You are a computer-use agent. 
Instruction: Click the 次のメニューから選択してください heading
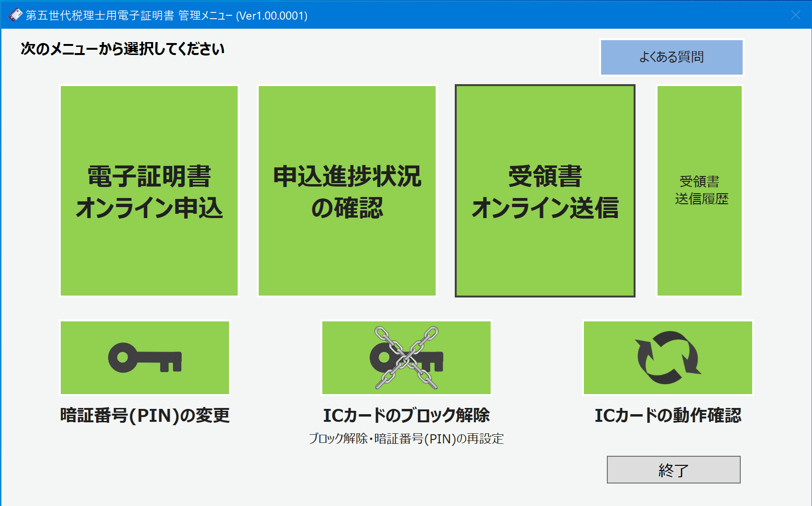point(122,49)
